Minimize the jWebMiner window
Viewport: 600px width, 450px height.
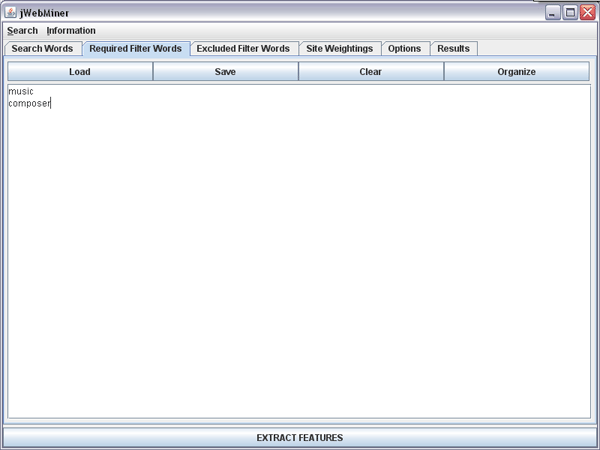click(x=553, y=12)
